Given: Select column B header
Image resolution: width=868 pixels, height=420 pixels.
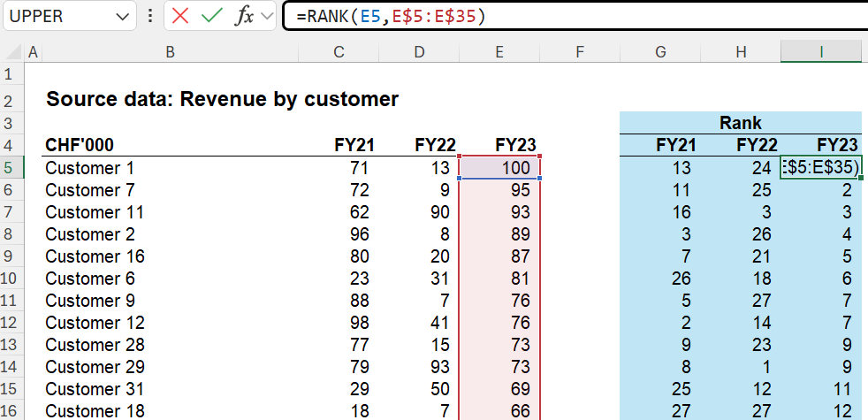Looking at the screenshot, I should (170, 52).
